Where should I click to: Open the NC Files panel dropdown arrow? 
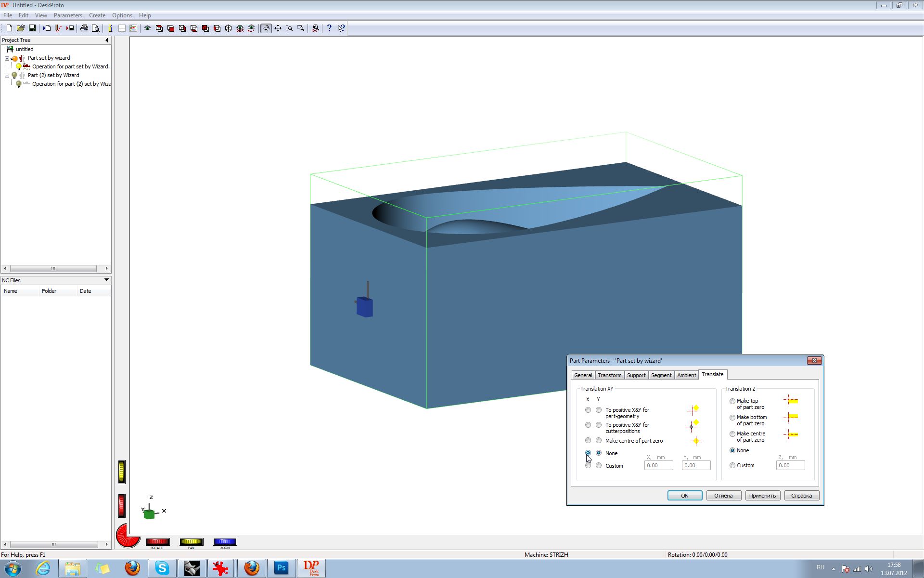(x=106, y=280)
